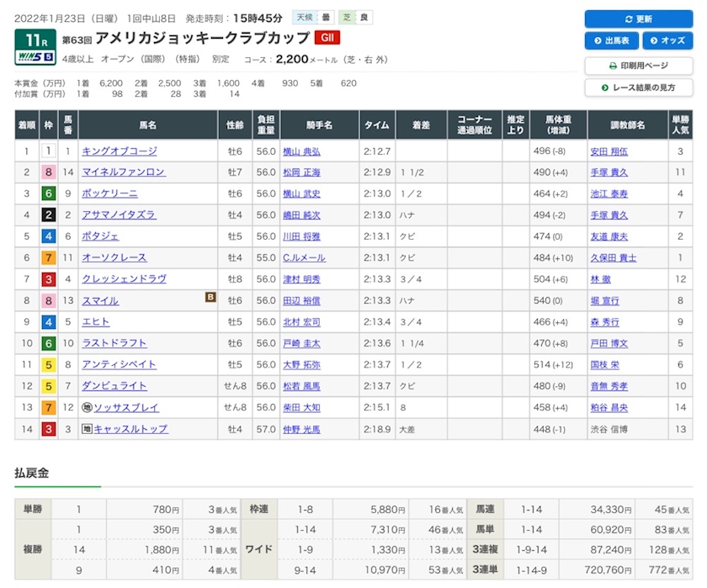Open trainer 友道 康夫 link

pyautogui.click(x=609, y=236)
